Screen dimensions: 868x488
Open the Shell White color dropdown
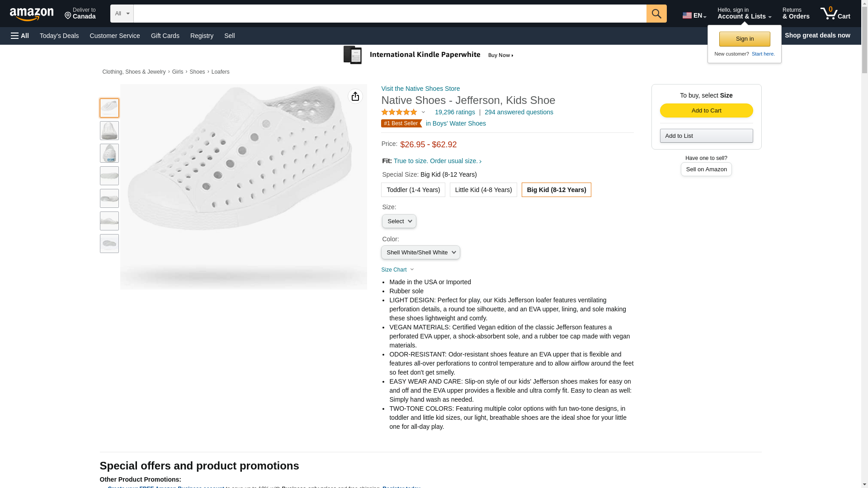420,253
